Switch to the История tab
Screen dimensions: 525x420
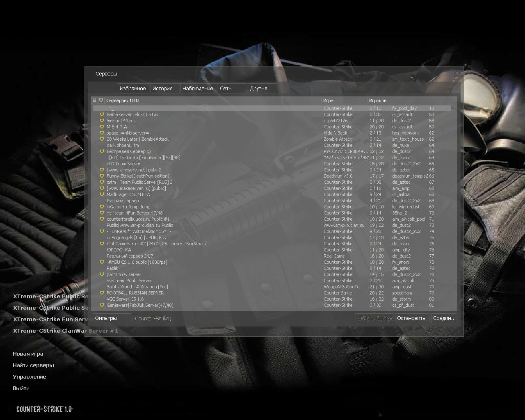click(x=162, y=89)
